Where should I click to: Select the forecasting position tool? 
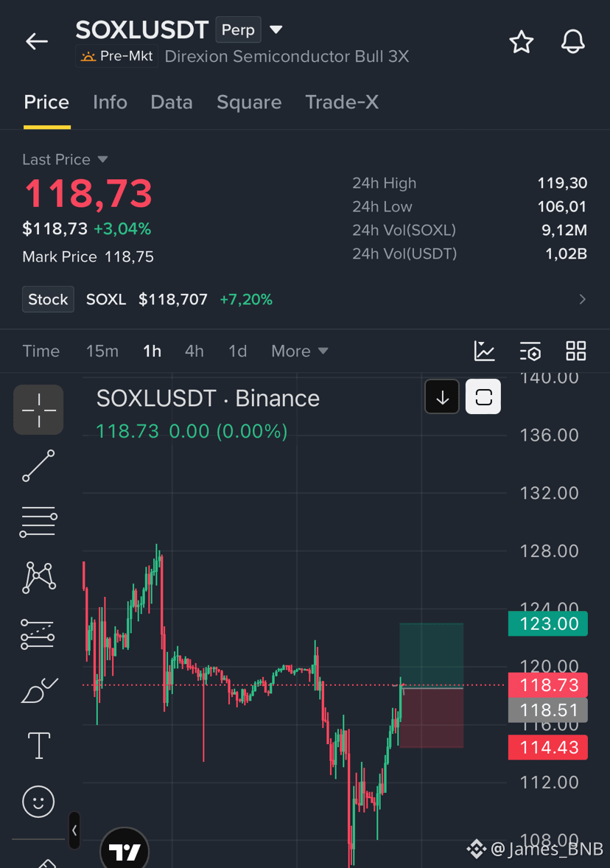click(x=38, y=634)
